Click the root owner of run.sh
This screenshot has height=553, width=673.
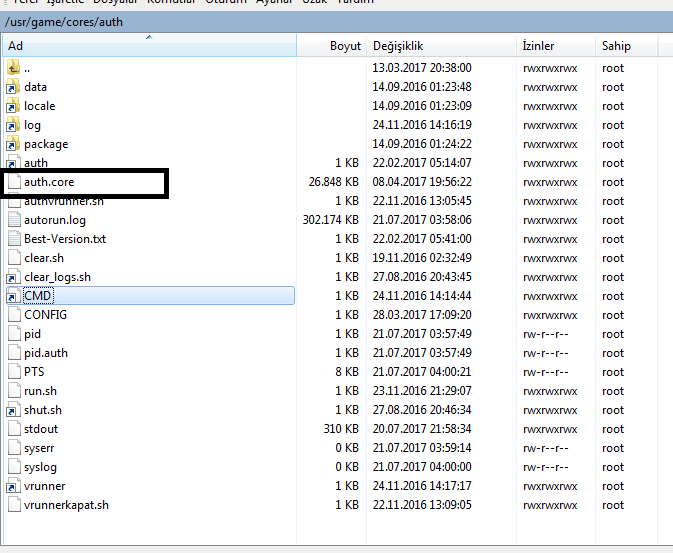click(x=613, y=391)
